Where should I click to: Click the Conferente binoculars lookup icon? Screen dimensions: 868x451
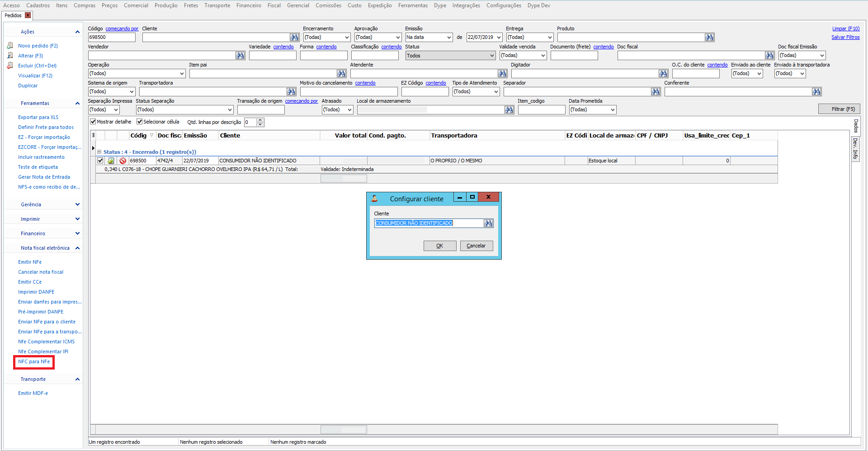pos(816,92)
